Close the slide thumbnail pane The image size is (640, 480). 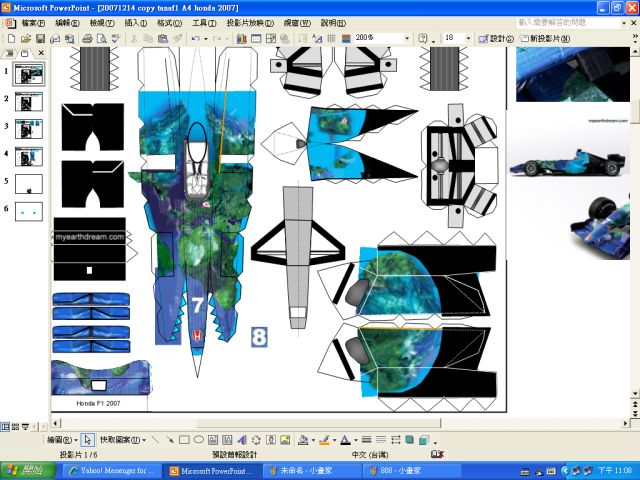click(x=41, y=53)
